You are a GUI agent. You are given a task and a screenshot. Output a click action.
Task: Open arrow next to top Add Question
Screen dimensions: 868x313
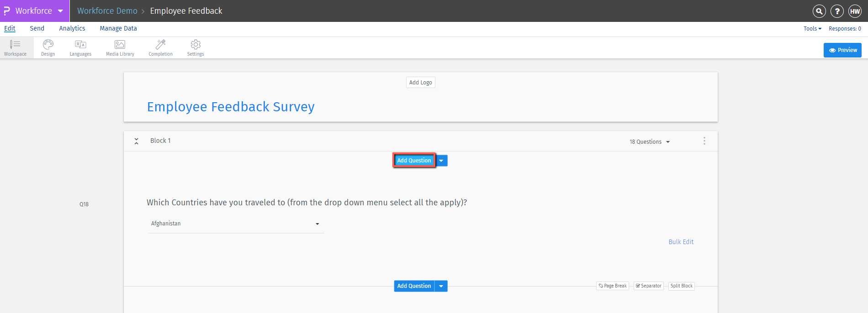[x=441, y=161]
